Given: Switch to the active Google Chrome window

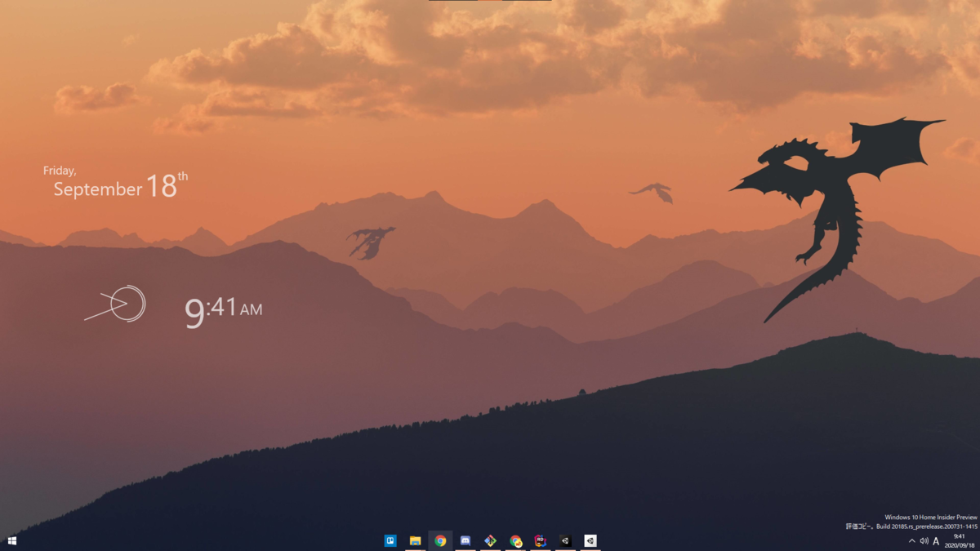Looking at the screenshot, I should coord(440,540).
